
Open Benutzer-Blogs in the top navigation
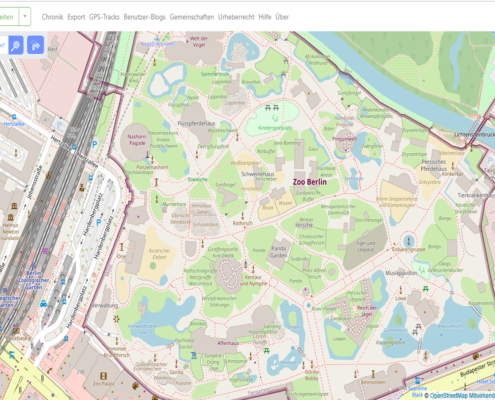(x=144, y=17)
